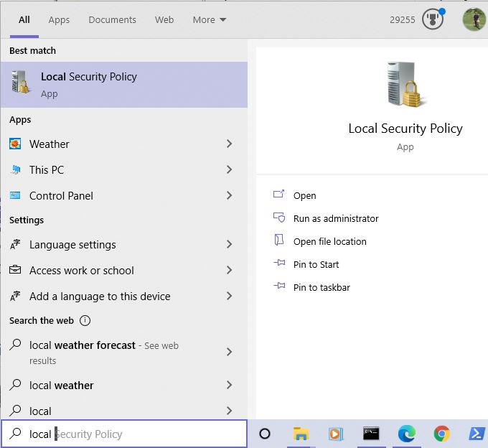Viewport: 488px width, 448px height.
Task: Click the 29255 rewards points number
Action: pos(403,19)
